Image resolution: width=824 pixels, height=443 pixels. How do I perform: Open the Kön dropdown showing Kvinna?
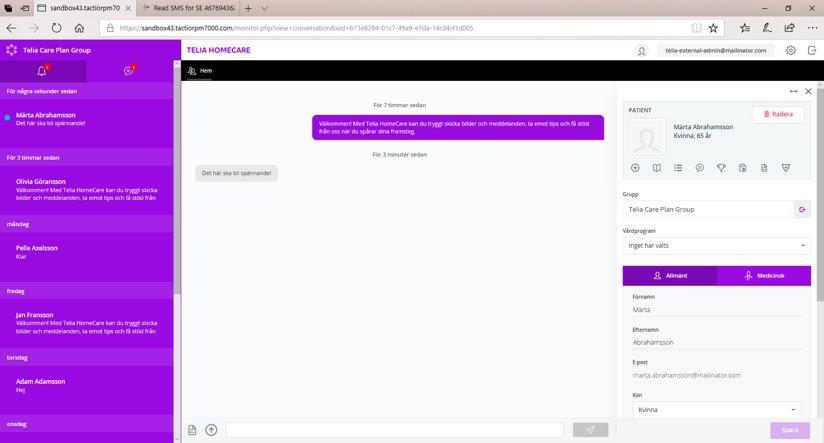point(716,409)
